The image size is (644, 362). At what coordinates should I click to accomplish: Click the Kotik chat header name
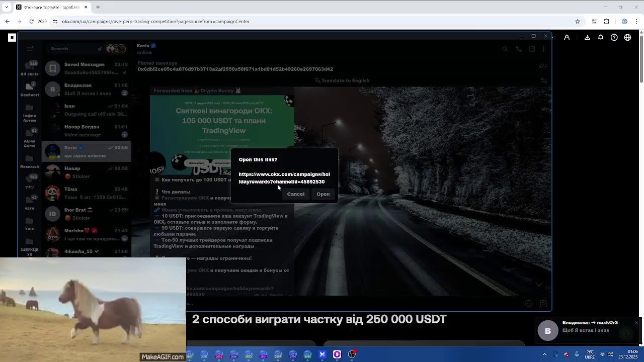[143, 46]
